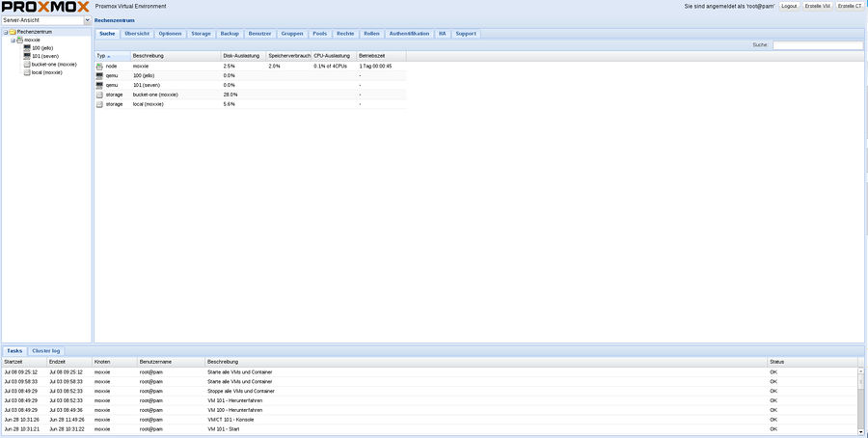The width and height of the screenshot is (868, 438).
Task: Switch to the Übersicht tab
Action: [x=137, y=34]
